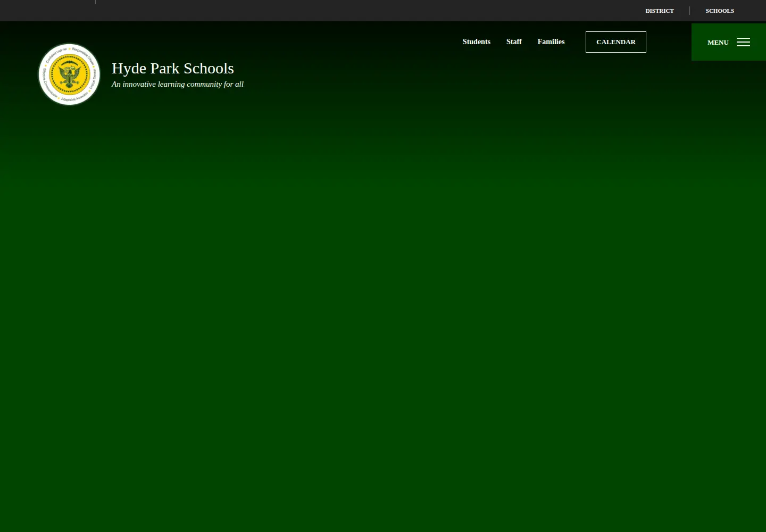Go to the Students page
The height and width of the screenshot is (532, 766).
click(476, 41)
